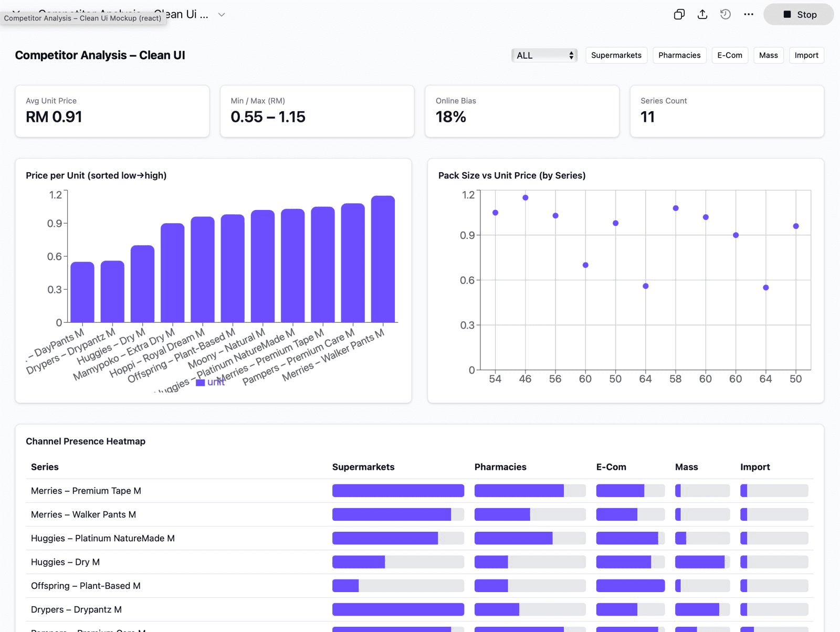Open version history clock icon
Image resolution: width=840 pixels, height=632 pixels.
tap(725, 14)
